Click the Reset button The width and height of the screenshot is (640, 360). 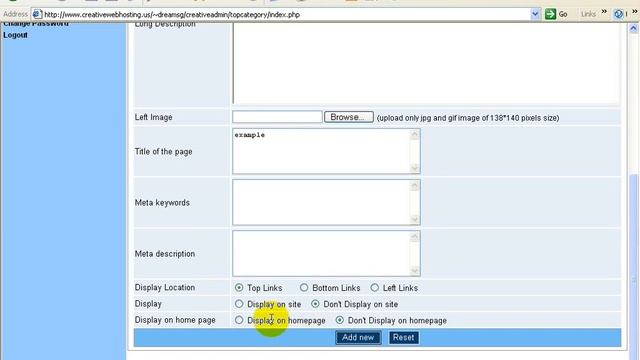(404, 338)
